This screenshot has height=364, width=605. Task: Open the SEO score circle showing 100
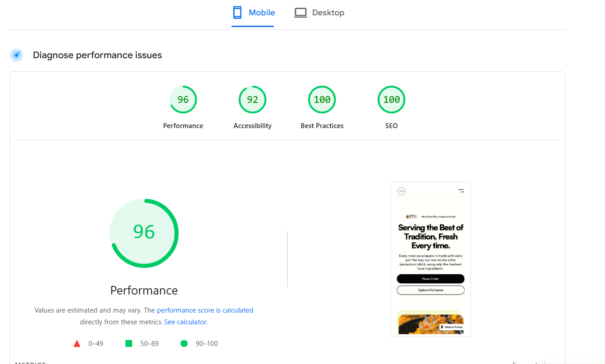(x=391, y=99)
